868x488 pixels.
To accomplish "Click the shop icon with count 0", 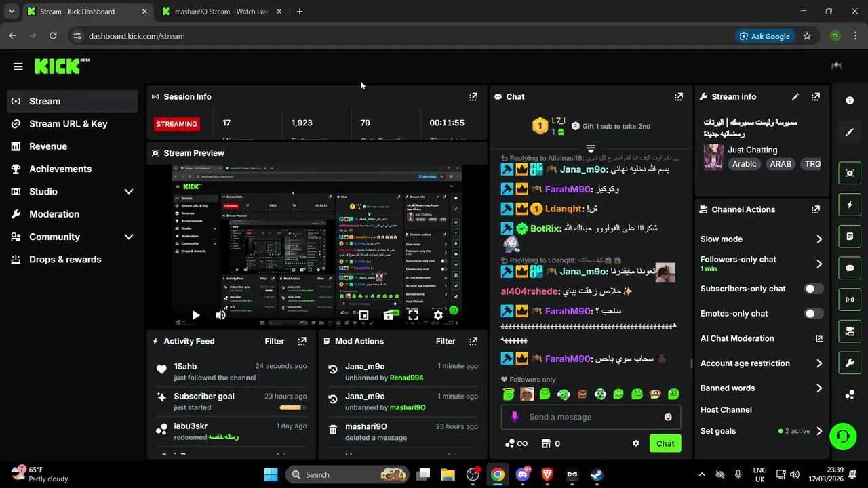I will pos(551,443).
